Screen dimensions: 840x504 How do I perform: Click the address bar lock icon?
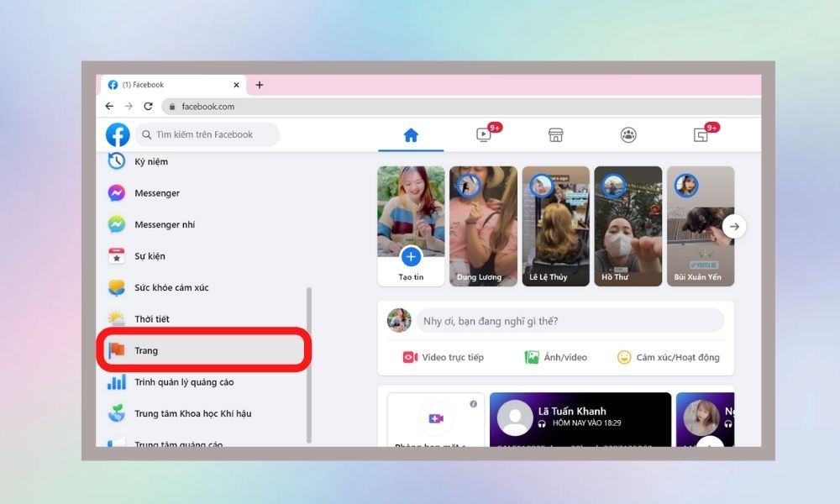coord(172,107)
